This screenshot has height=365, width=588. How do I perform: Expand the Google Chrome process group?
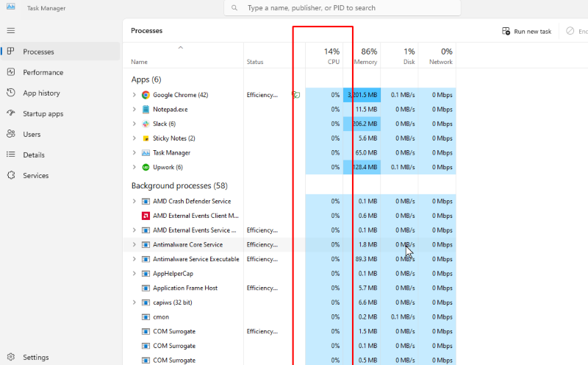coord(134,95)
